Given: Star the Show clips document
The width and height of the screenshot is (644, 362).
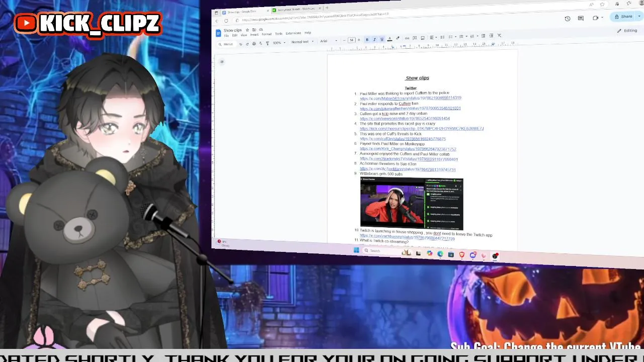Looking at the screenshot, I should pyautogui.click(x=248, y=30).
